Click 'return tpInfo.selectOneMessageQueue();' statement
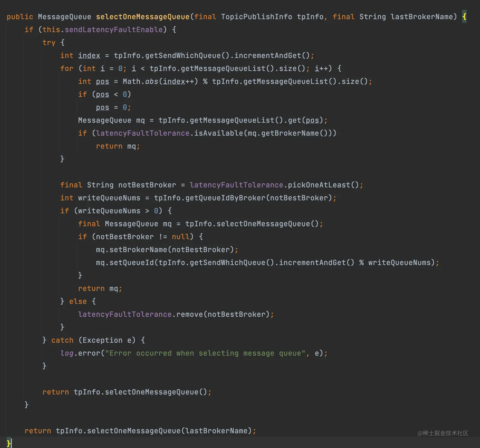This screenshot has width=480, height=448. click(x=127, y=392)
